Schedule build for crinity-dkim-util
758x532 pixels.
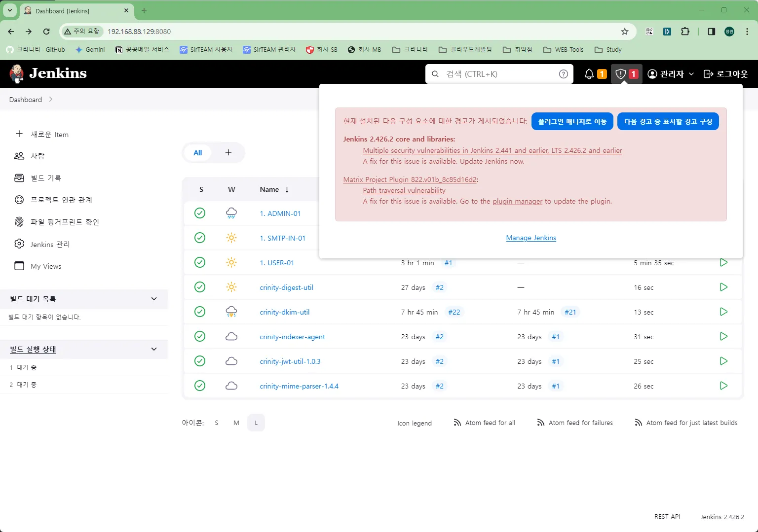pos(723,312)
